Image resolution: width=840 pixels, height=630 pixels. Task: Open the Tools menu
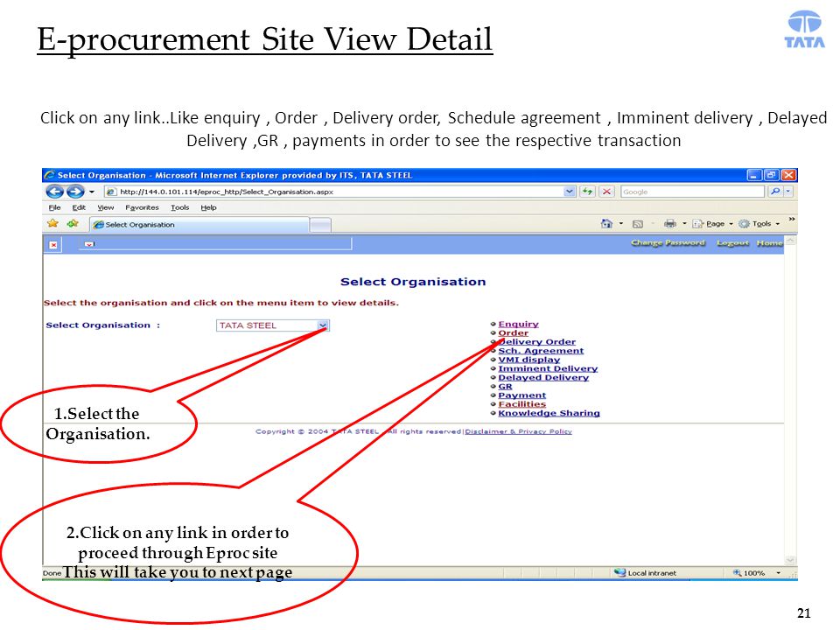coord(180,208)
